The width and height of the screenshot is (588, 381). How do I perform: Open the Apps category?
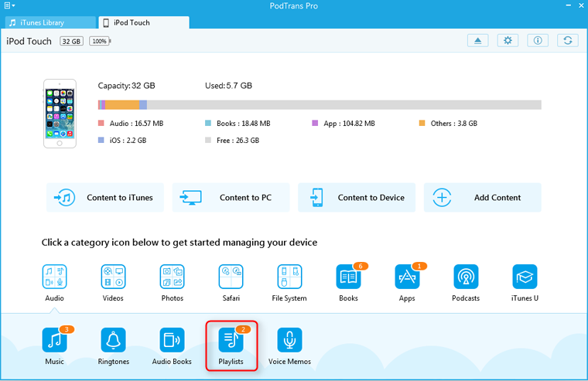coord(407,277)
